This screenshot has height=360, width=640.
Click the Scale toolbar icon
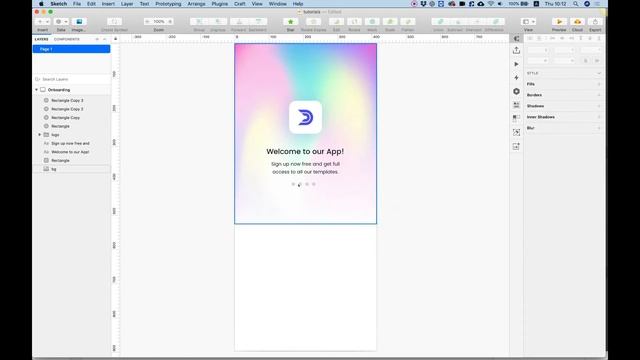pos(390,22)
